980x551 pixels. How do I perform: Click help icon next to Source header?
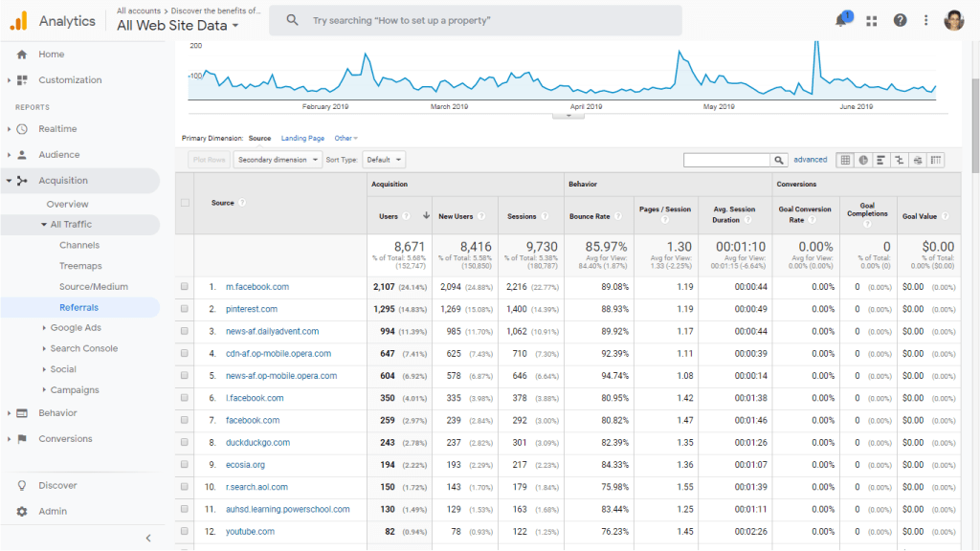point(242,203)
